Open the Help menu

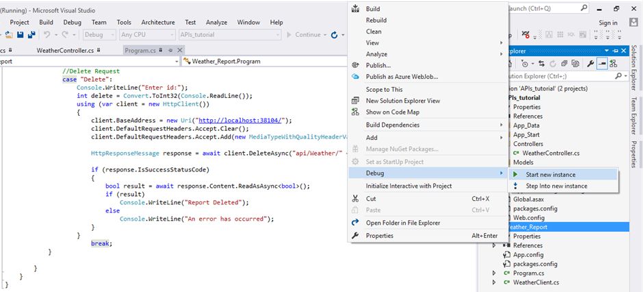276,22
